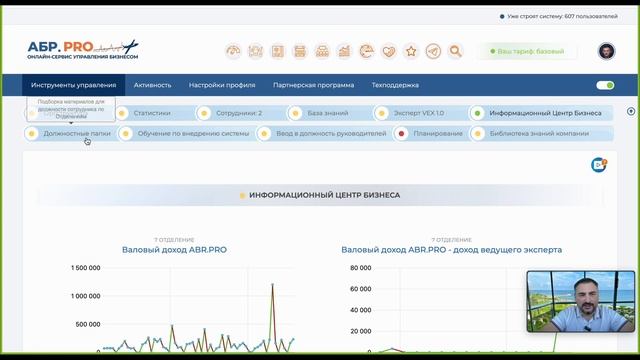Click the tall peak on the left chart
Screen dimensions: 640x360
[272, 284]
